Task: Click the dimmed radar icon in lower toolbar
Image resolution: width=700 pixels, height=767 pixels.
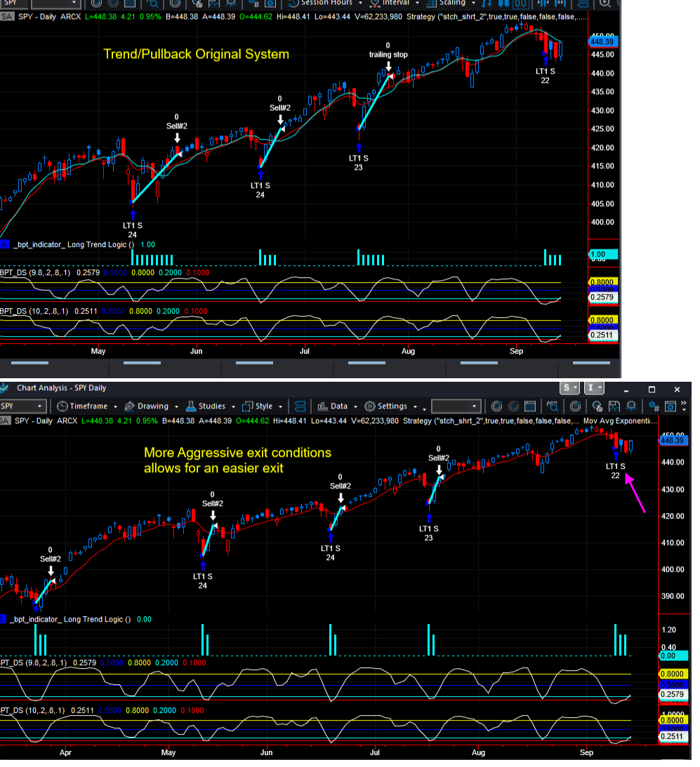Action: (513, 406)
